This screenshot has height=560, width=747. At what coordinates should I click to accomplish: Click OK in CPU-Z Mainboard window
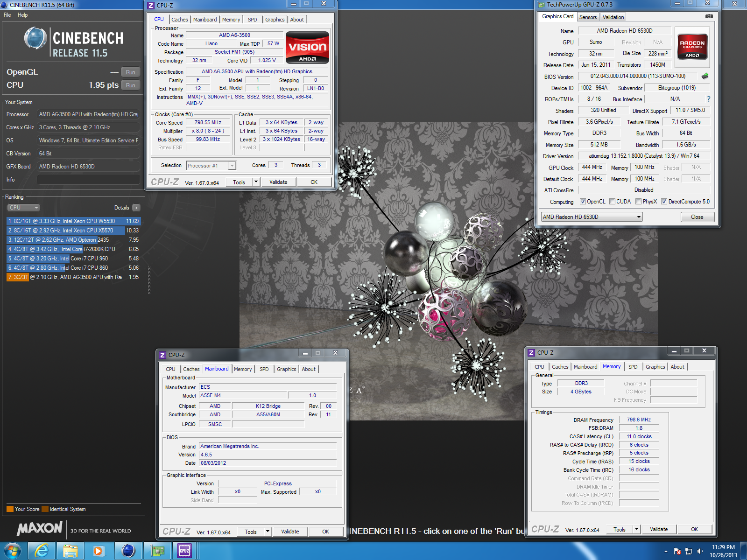[x=325, y=532]
